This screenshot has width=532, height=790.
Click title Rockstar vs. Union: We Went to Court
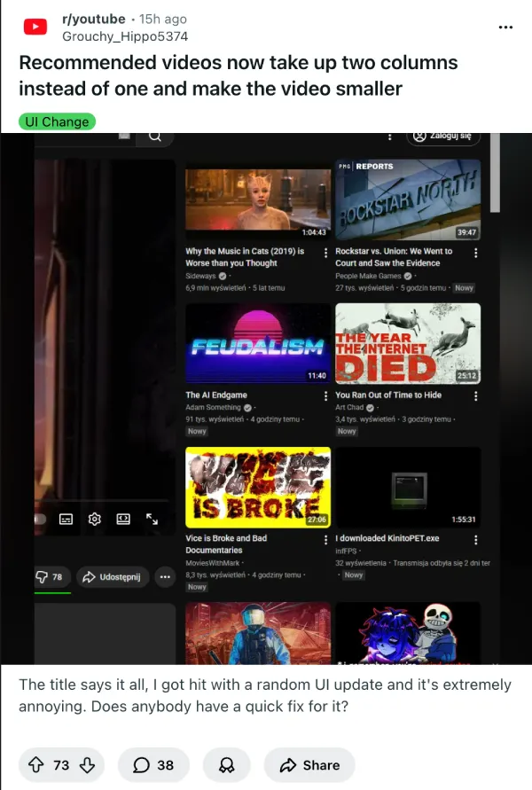[394, 257]
